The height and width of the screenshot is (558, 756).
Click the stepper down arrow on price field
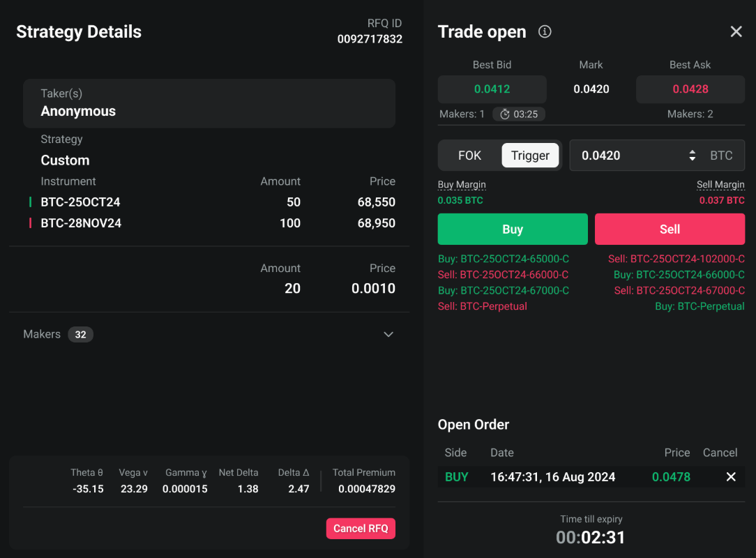[692, 159]
